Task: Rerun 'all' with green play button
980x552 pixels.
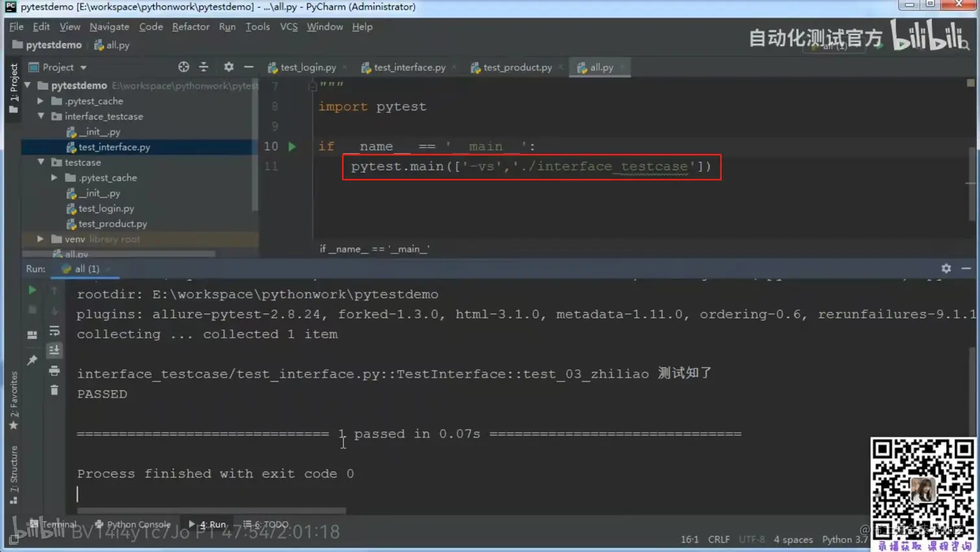Action: (x=32, y=290)
